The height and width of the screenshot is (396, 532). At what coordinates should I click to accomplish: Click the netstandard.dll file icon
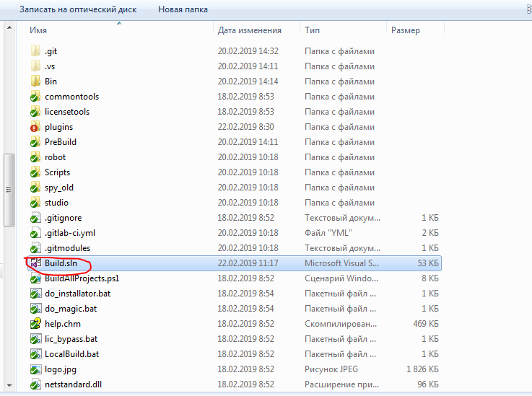point(35,384)
